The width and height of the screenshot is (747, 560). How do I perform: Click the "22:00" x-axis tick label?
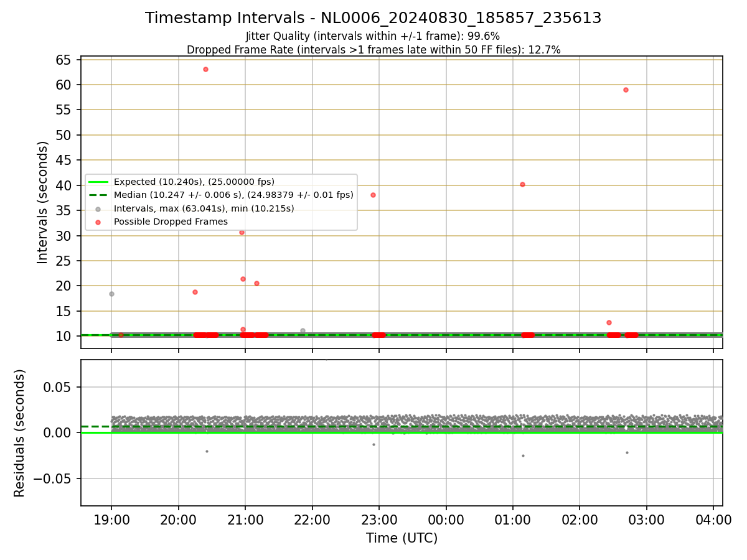tap(312, 518)
